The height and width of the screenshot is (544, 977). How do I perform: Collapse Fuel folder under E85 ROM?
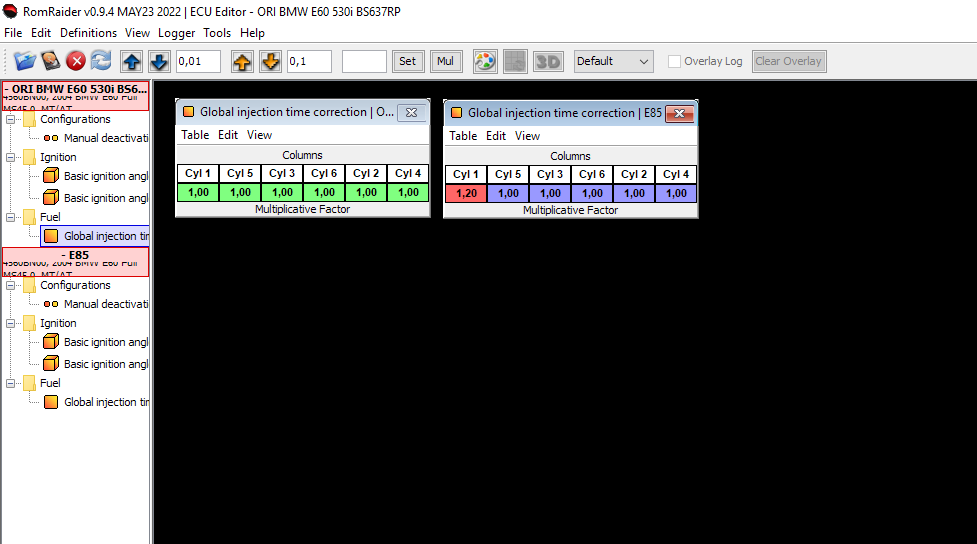click(x=11, y=383)
